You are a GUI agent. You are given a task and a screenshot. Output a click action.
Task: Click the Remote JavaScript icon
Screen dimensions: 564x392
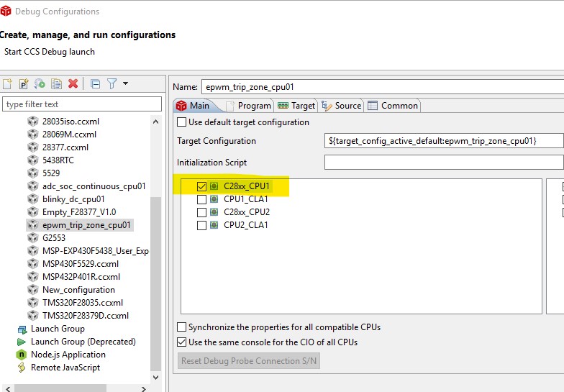click(x=22, y=368)
